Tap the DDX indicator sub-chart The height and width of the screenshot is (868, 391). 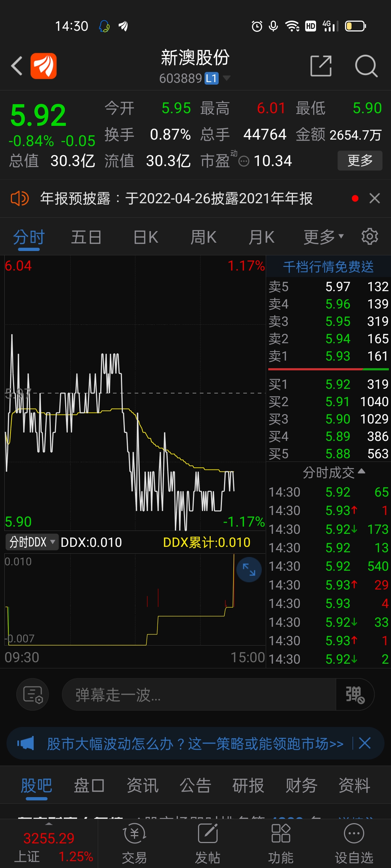click(135, 599)
